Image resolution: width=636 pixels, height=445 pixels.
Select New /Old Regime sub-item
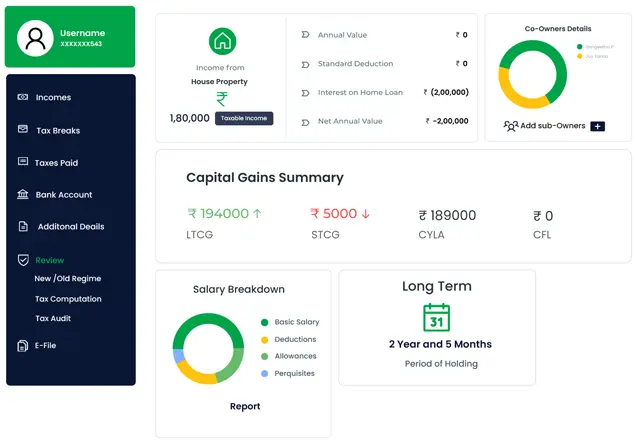67,279
